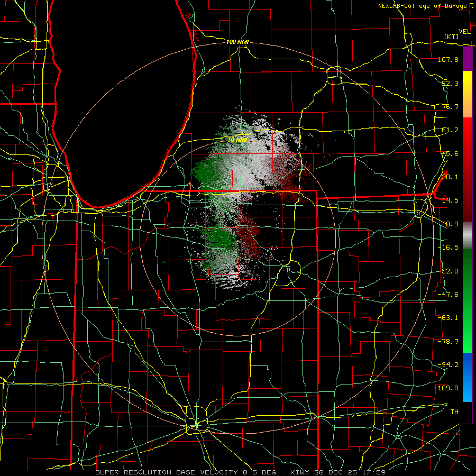Click the gray near-zero segment of the color bar
Image resolution: width=476 pixels, height=476 pixels.
[x=467, y=235]
